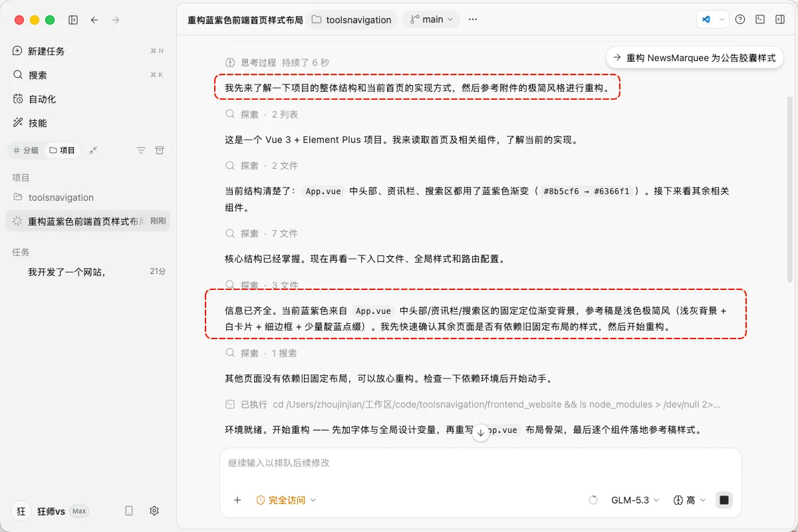Screen dimensions: 798x532
Task: Expand the 已执行 cd command step
Action: 473,404
